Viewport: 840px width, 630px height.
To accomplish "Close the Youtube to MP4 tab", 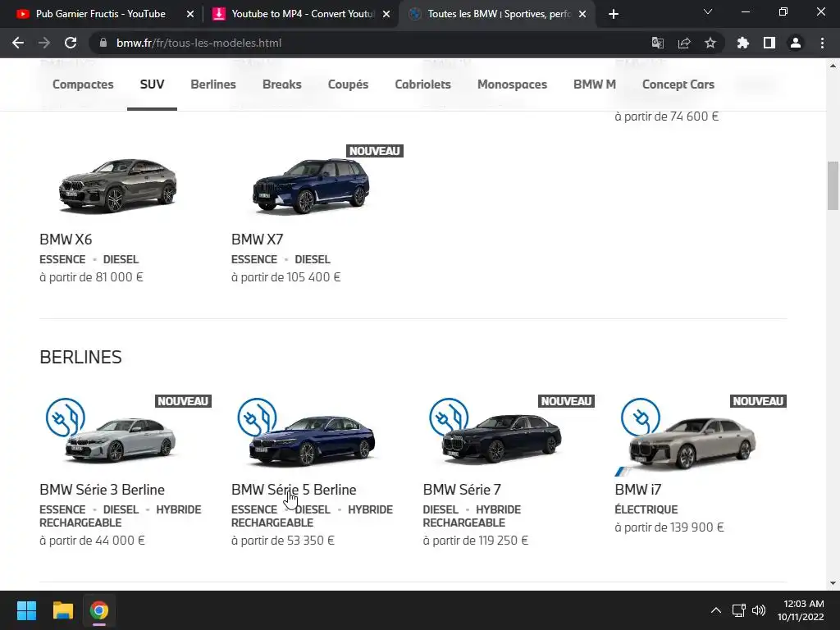I will (x=386, y=14).
